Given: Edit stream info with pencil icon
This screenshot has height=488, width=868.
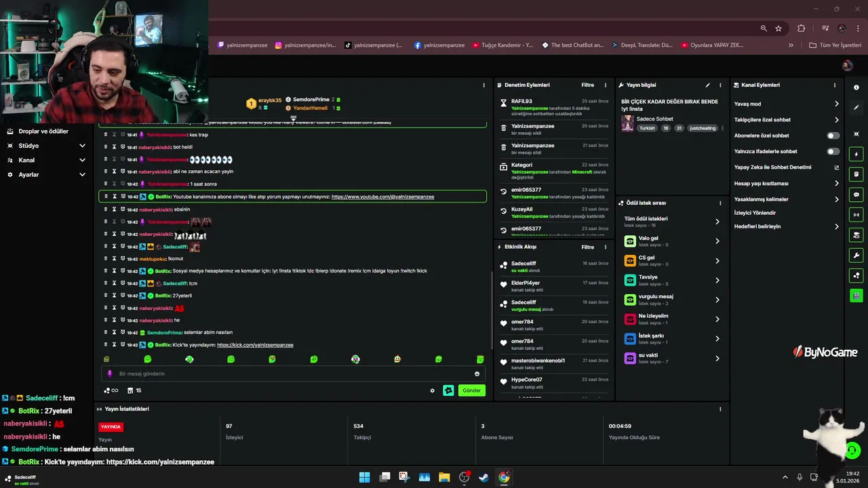Looking at the screenshot, I should tap(708, 85).
